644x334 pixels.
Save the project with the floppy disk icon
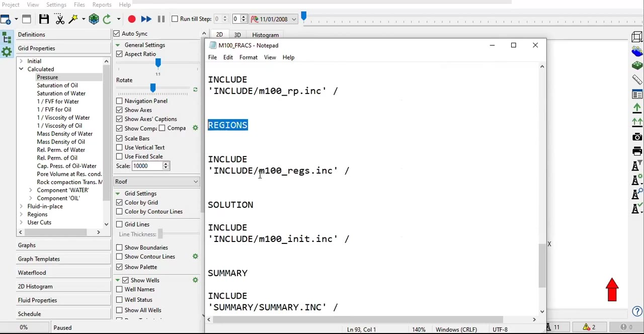tap(44, 19)
